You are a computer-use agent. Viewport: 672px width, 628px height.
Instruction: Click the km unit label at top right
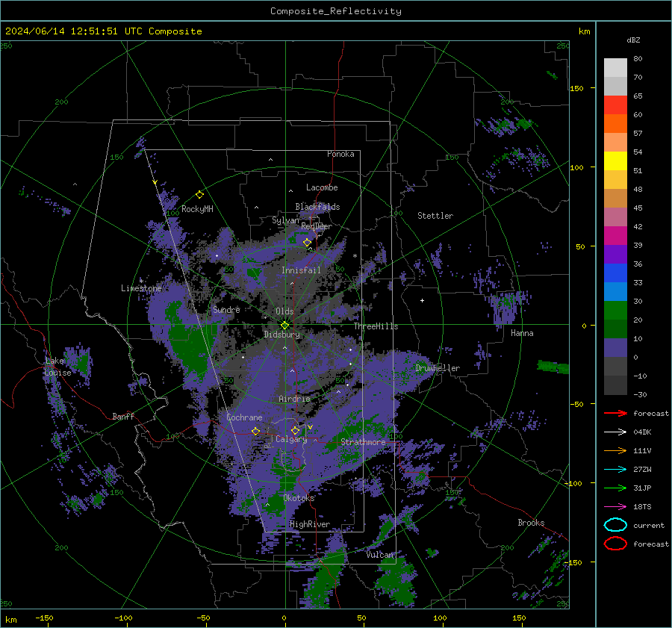click(x=584, y=31)
